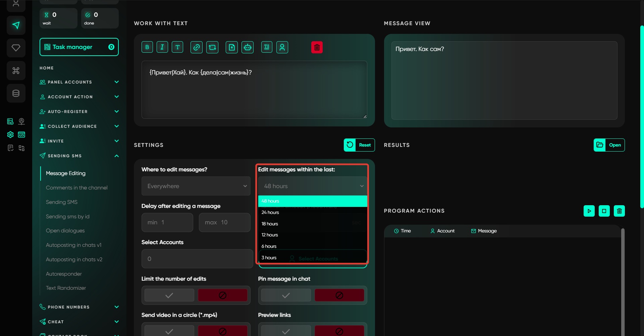Click the bot icon in text toolbar
This screenshot has height=336, width=644.
248,47
